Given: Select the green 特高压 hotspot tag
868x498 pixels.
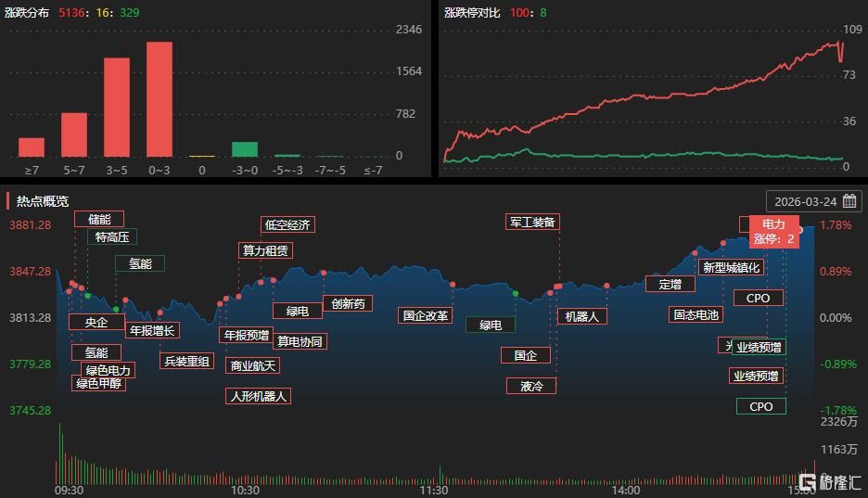Looking at the screenshot, I should [112, 236].
